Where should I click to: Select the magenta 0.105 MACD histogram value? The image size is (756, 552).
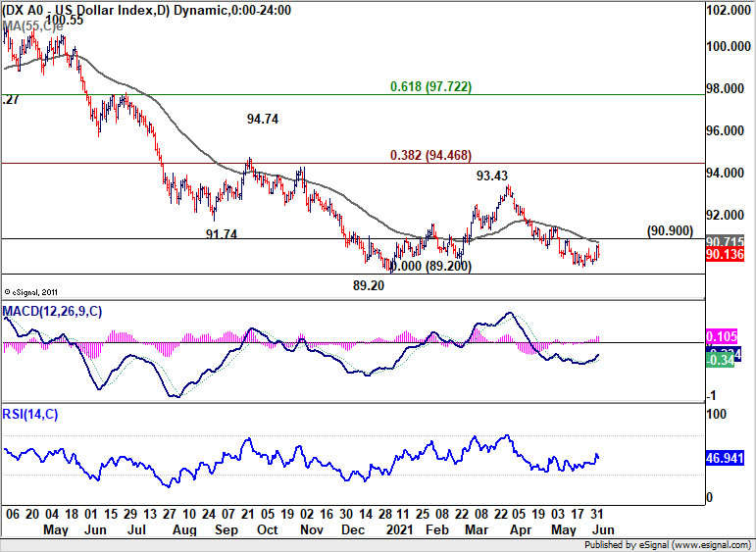722,336
